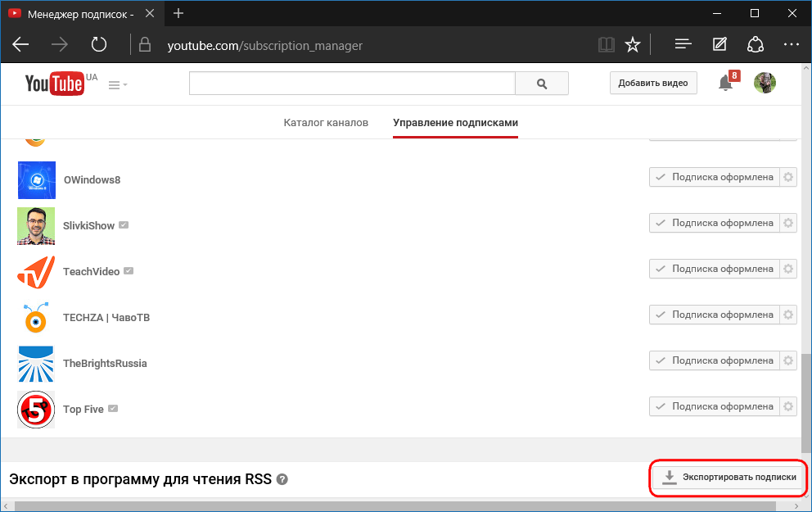
Task: Add page to favorites star icon
Action: (632, 45)
